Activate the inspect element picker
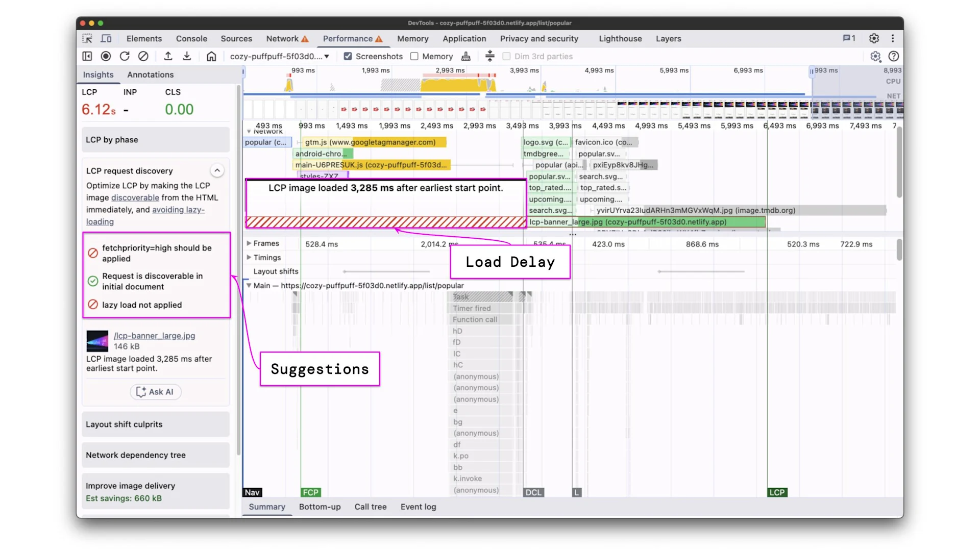The image size is (980, 551). pos(87,39)
